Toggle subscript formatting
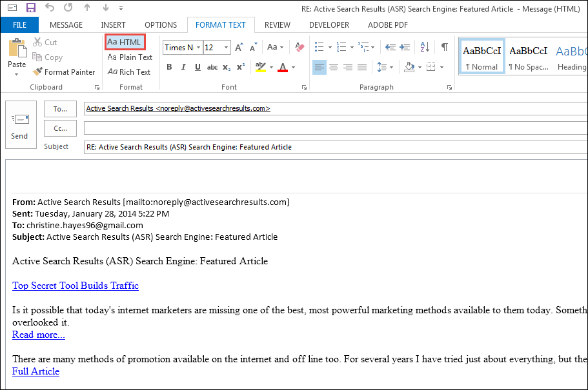Image resolution: width=588 pixels, height=390 pixels. tap(227, 68)
